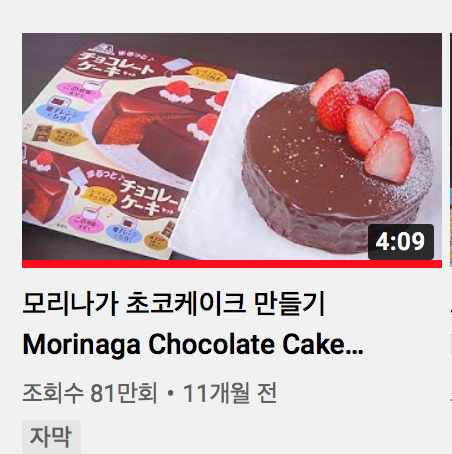Click the red watched progress bar
This screenshot has width=452, height=454.
click(232, 264)
